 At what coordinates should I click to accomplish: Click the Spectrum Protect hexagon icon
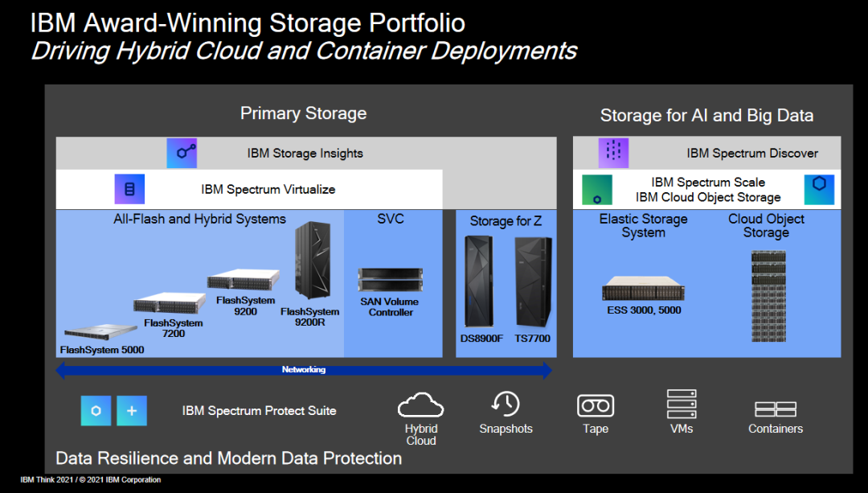pyautogui.click(x=96, y=410)
